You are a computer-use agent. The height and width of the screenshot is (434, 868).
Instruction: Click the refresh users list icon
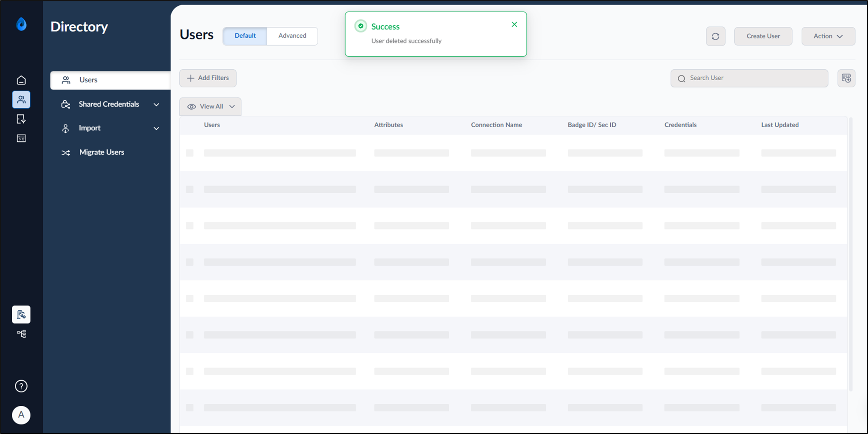pyautogui.click(x=716, y=36)
